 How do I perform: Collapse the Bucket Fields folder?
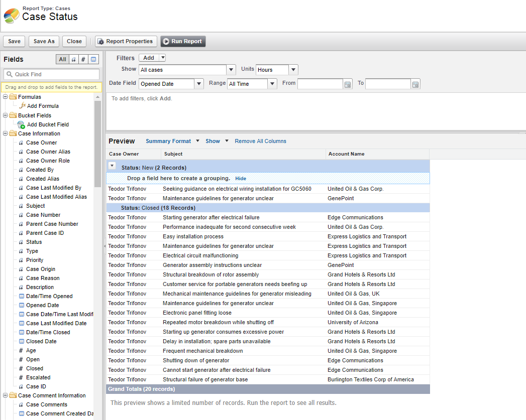click(x=6, y=115)
